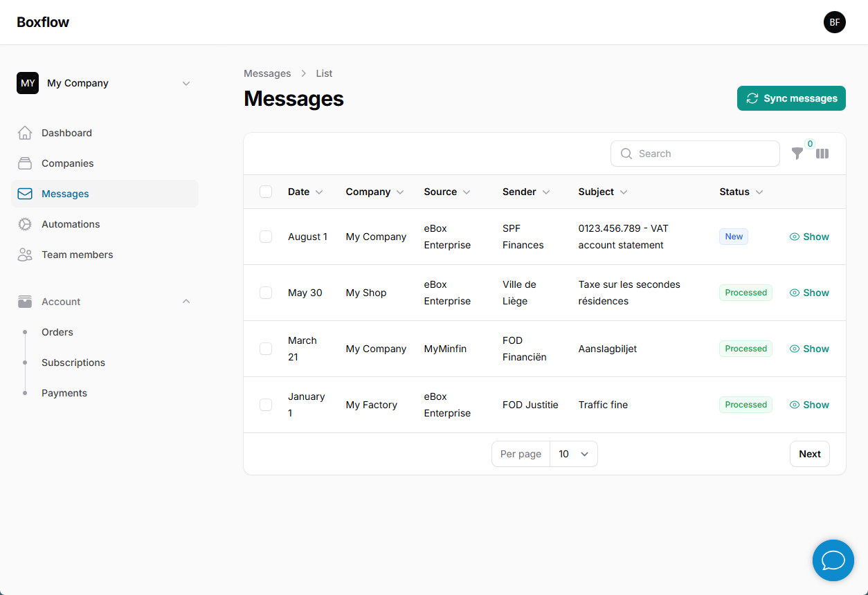This screenshot has height=595, width=868.
Task: Click the Messages breadcrumb link
Action: [x=267, y=73]
